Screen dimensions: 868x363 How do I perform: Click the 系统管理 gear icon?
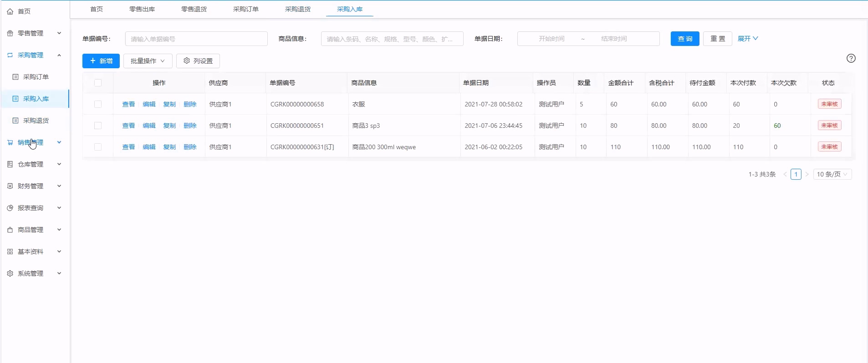(10, 273)
